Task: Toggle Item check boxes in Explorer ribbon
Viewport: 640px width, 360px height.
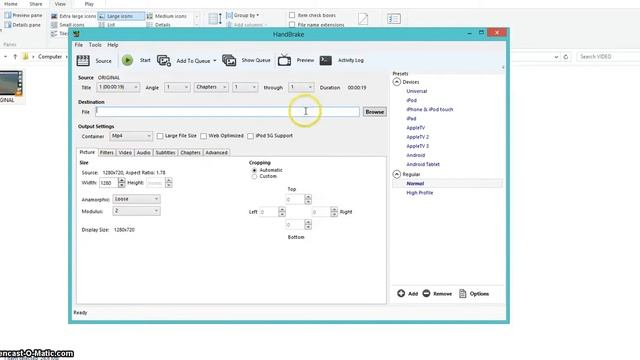Action: [x=292, y=15]
